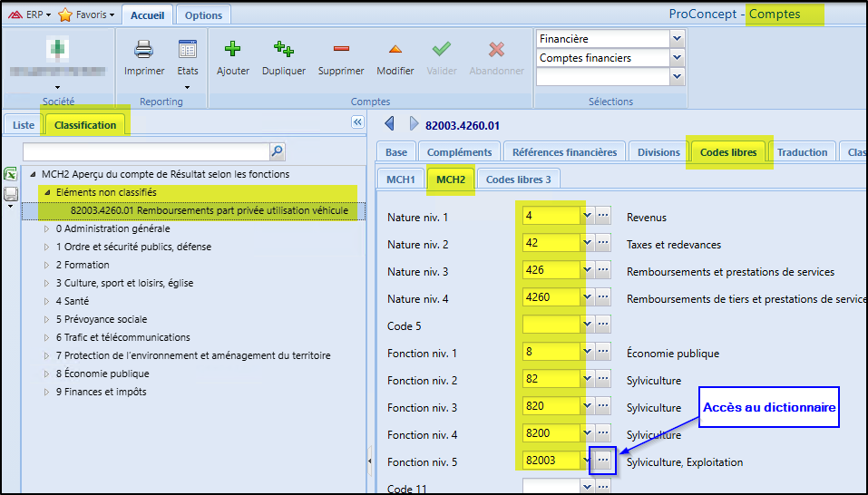
Task: Open the Comptes financiers dropdown
Action: tap(677, 58)
